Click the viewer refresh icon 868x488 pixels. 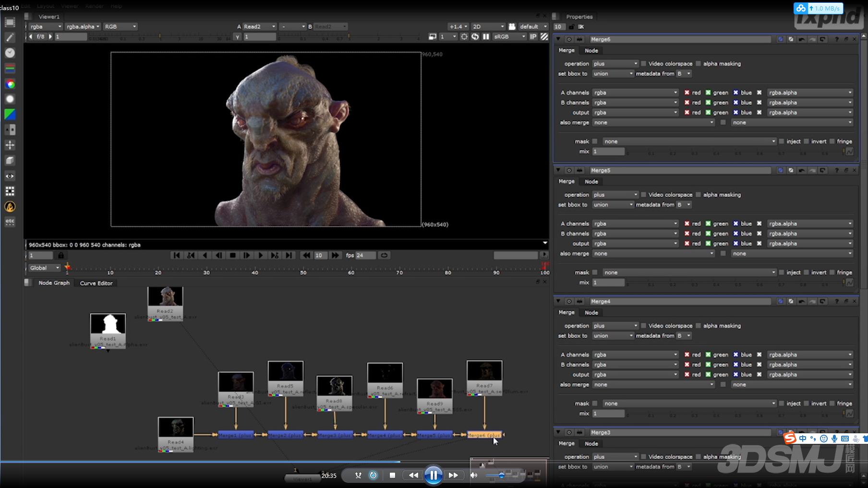475,36
